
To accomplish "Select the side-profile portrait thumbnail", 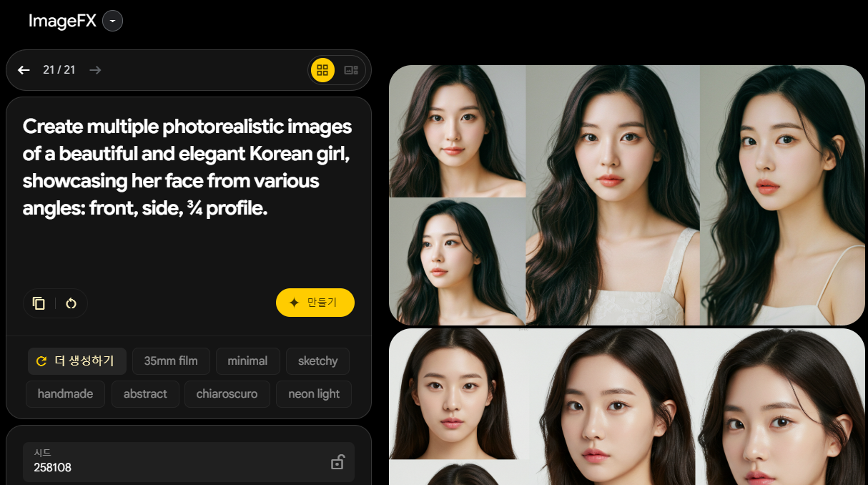I will pyautogui.click(x=457, y=260).
